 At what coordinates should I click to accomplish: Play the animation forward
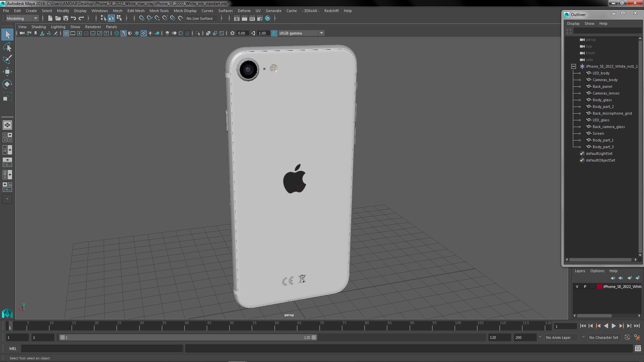click(613, 326)
